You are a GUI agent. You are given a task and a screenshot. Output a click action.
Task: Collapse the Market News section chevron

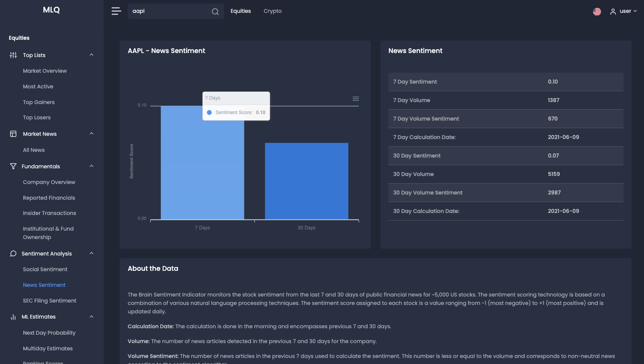pos(92,133)
